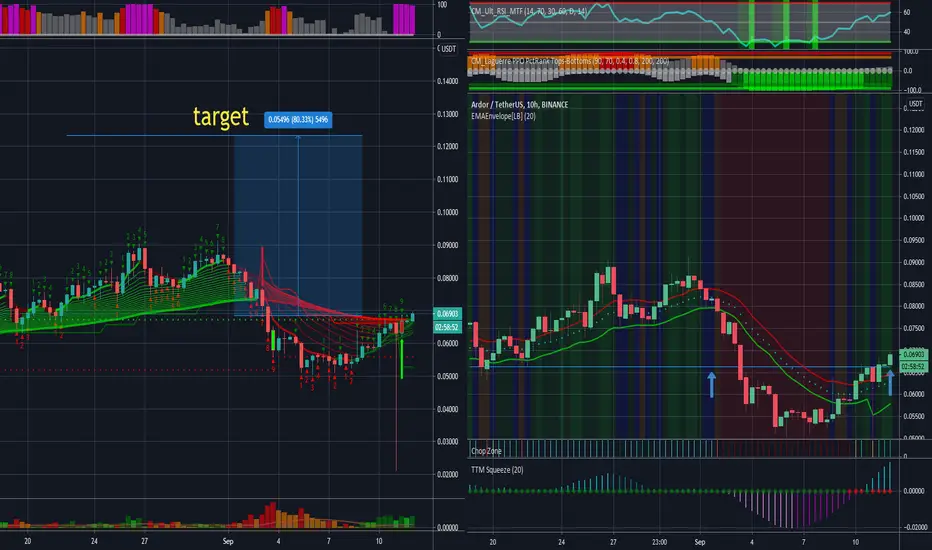Image resolution: width=932 pixels, height=550 pixels.
Task: Click 0.05500 on the right price axis
Action: (914, 416)
